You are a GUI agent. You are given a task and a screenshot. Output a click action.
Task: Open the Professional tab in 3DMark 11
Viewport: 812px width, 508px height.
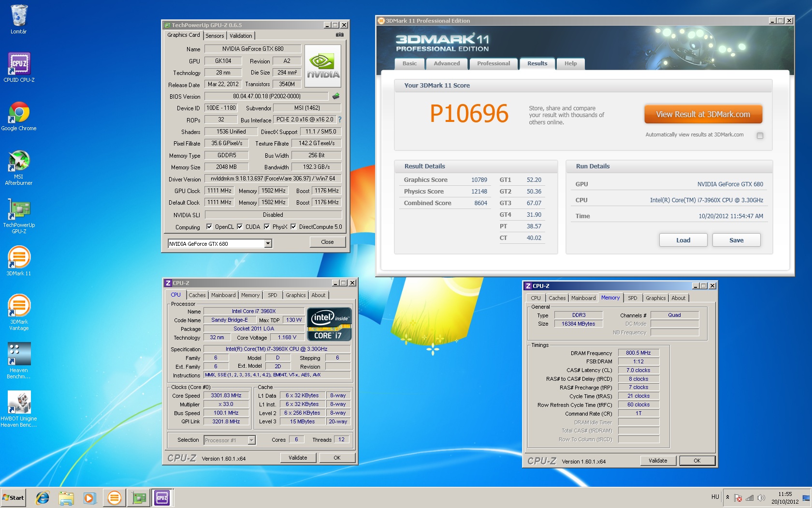493,63
